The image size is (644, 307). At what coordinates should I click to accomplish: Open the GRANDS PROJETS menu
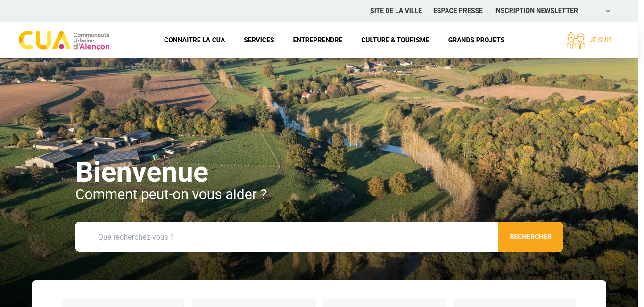click(x=476, y=40)
